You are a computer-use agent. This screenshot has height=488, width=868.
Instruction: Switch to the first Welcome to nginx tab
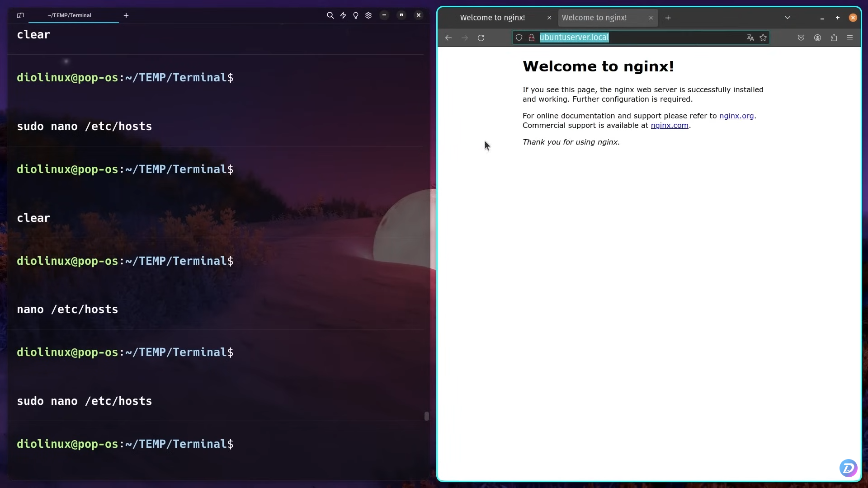(492, 18)
